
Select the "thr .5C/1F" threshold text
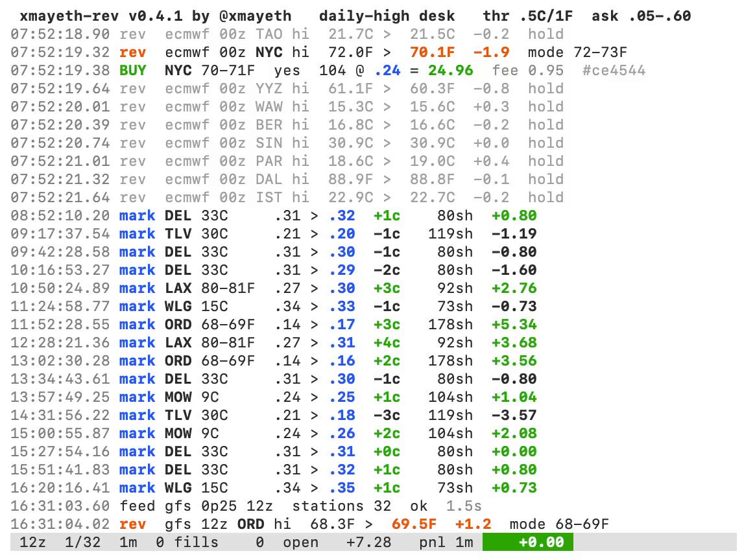click(x=528, y=16)
